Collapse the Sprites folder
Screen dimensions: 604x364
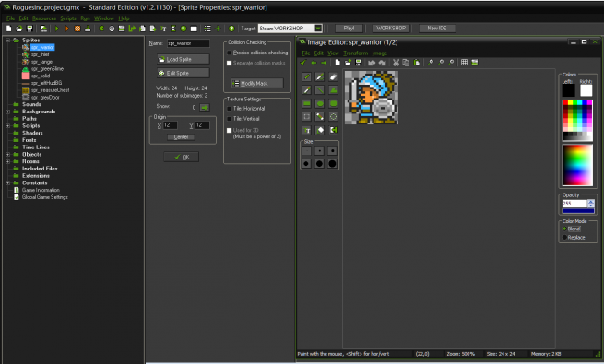pos(7,40)
